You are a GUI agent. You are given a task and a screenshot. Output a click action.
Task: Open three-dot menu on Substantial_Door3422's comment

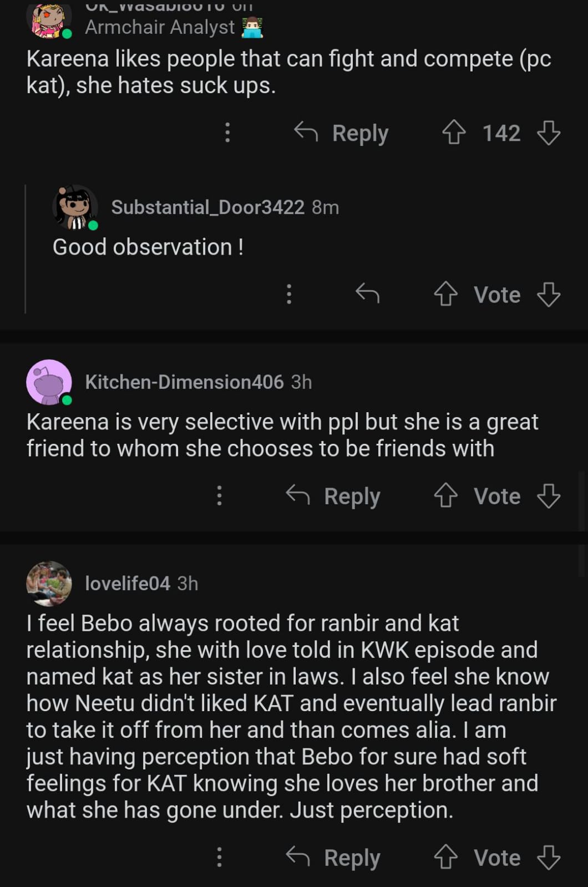point(289,294)
